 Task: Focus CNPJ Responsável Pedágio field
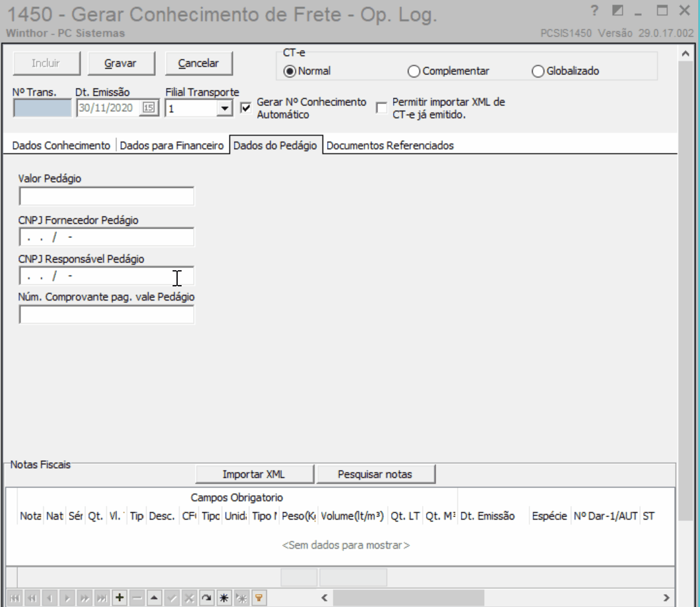[x=106, y=276]
